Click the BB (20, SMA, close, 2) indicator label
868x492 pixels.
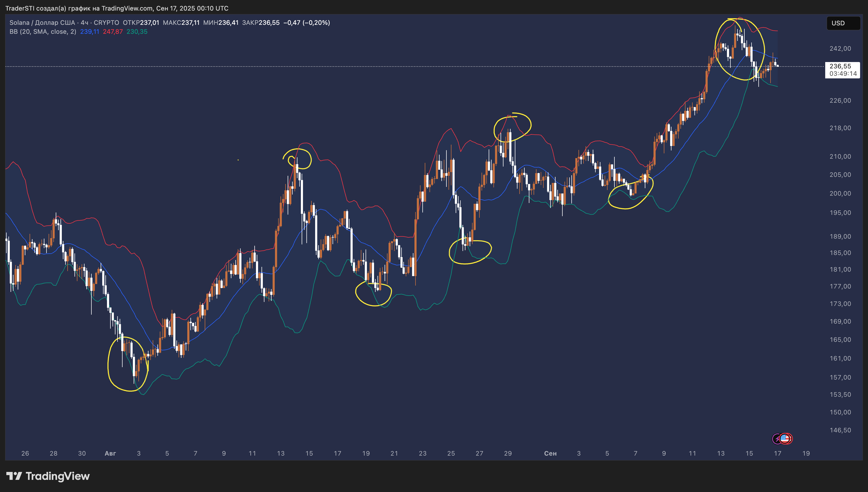(43, 32)
